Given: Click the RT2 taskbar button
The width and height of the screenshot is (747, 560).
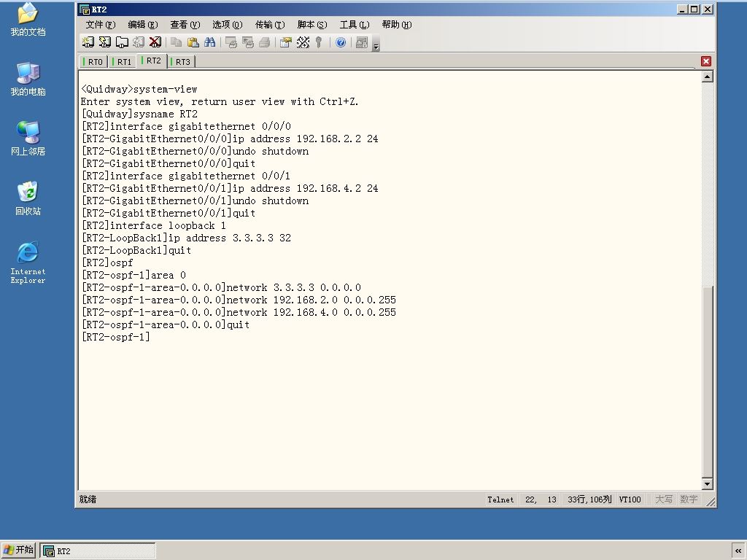Looking at the screenshot, I should click(98, 551).
